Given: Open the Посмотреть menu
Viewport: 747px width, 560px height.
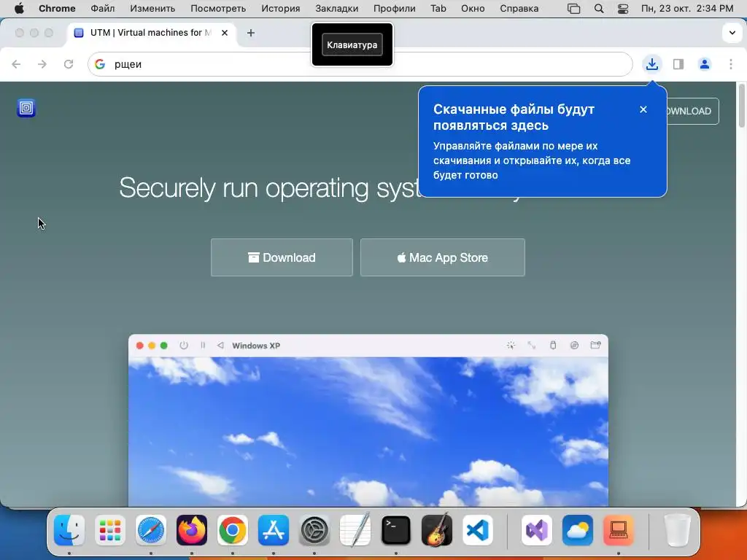Looking at the screenshot, I should coord(218,9).
